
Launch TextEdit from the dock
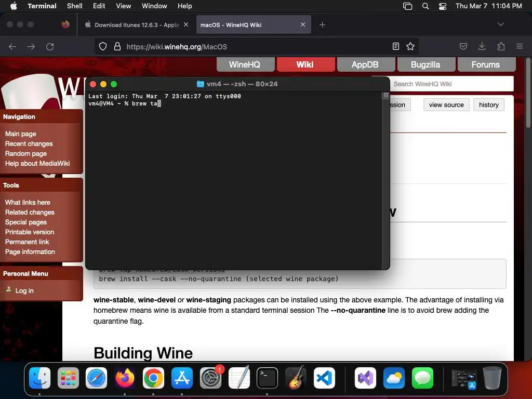[x=239, y=378]
